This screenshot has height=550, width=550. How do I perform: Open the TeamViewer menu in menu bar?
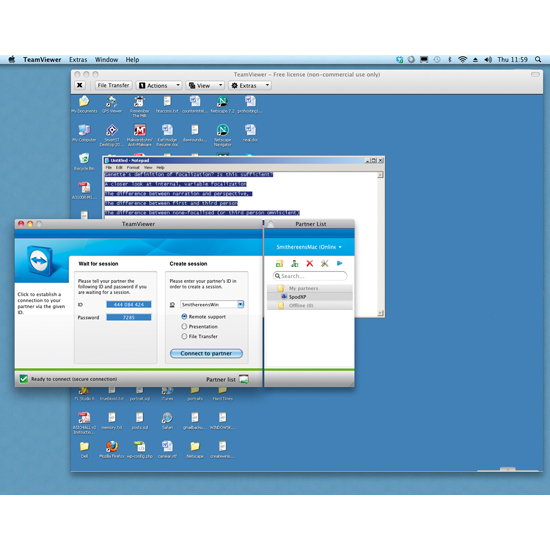coord(42,60)
